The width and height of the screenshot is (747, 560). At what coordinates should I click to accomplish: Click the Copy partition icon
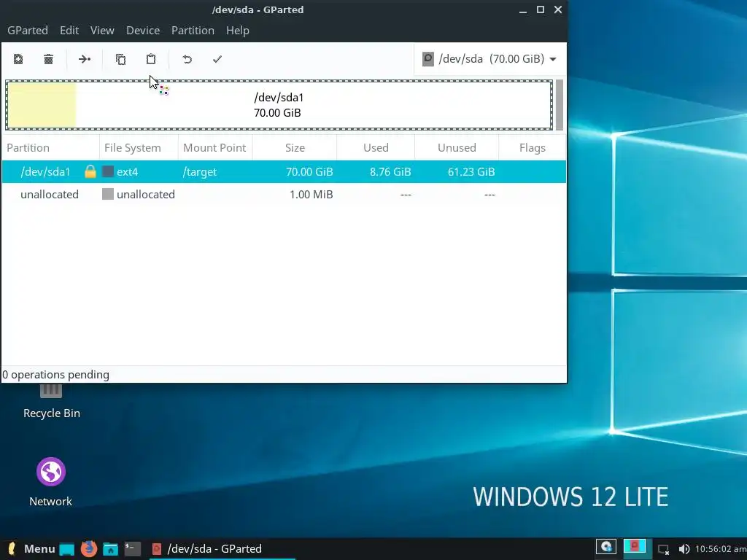120,59
